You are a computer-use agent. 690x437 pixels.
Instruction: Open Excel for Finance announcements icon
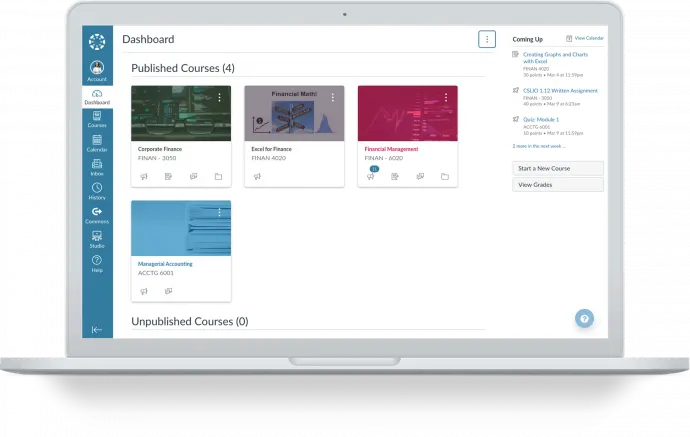[257, 176]
